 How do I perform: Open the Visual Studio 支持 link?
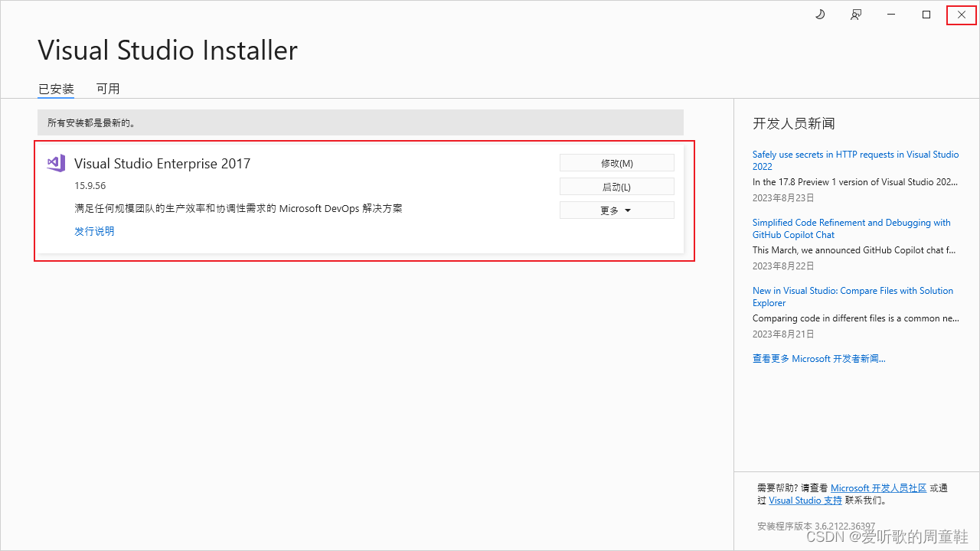[805, 500]
